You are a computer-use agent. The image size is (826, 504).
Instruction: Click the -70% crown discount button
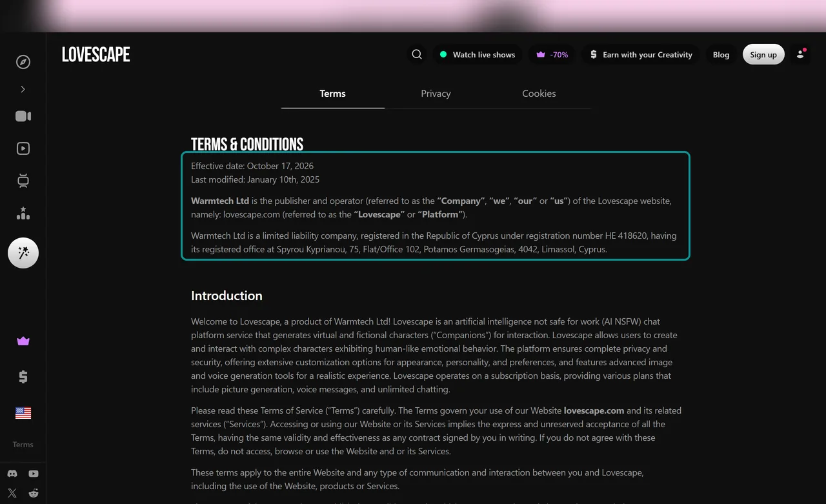click(552, 55)
